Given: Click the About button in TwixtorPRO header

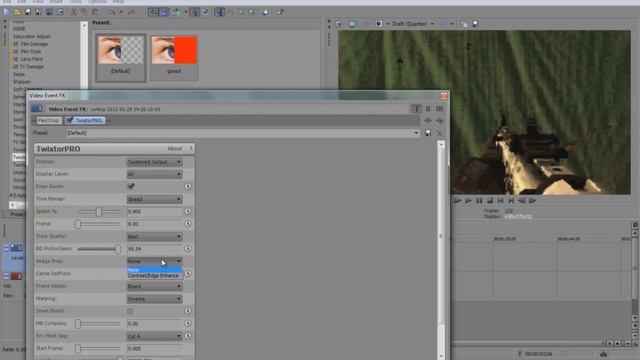Looking at the screenshot, I should (175, 149).
